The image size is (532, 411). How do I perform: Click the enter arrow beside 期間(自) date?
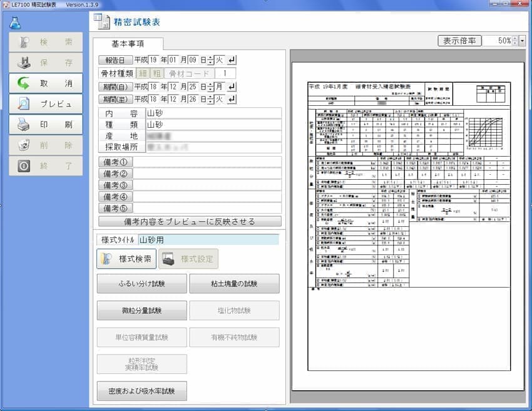click(x=232, y=86)
